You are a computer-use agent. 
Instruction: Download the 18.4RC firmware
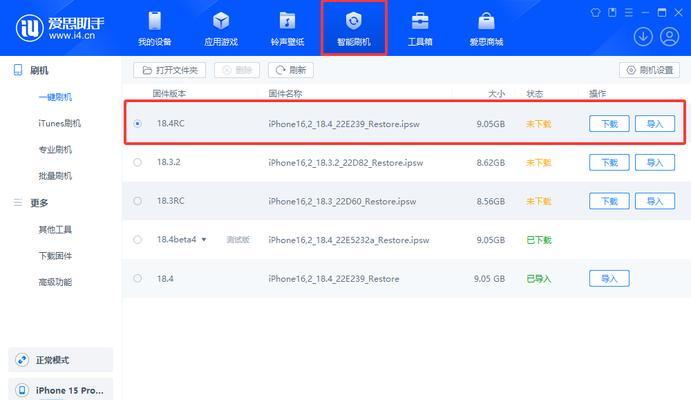pyautogui.click(x=609, y=124)
